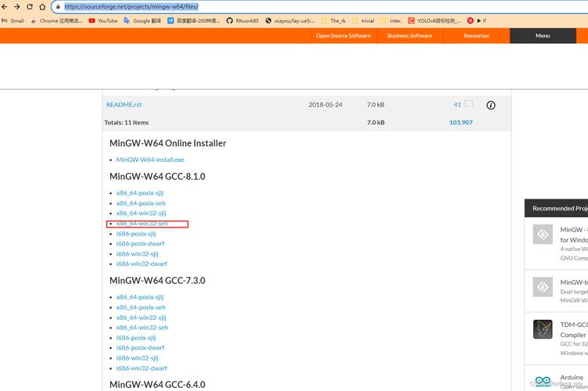Go forward with the browser forward arrow
The width and height of the screenshot is (588, 391).
pyautogui.click(x=17, y=7)
